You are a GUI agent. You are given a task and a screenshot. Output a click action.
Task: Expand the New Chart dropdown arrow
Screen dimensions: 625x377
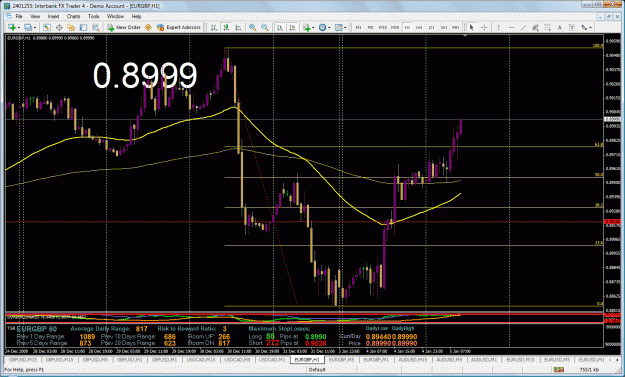tap(18, 27)
